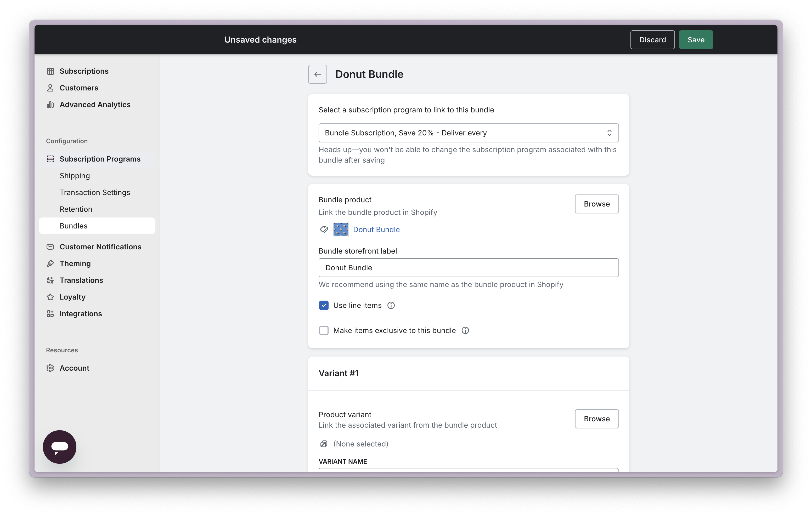Click info icon beside Make items exclusive
This screenshot has height=516, width=812.
tap(465, 331)
